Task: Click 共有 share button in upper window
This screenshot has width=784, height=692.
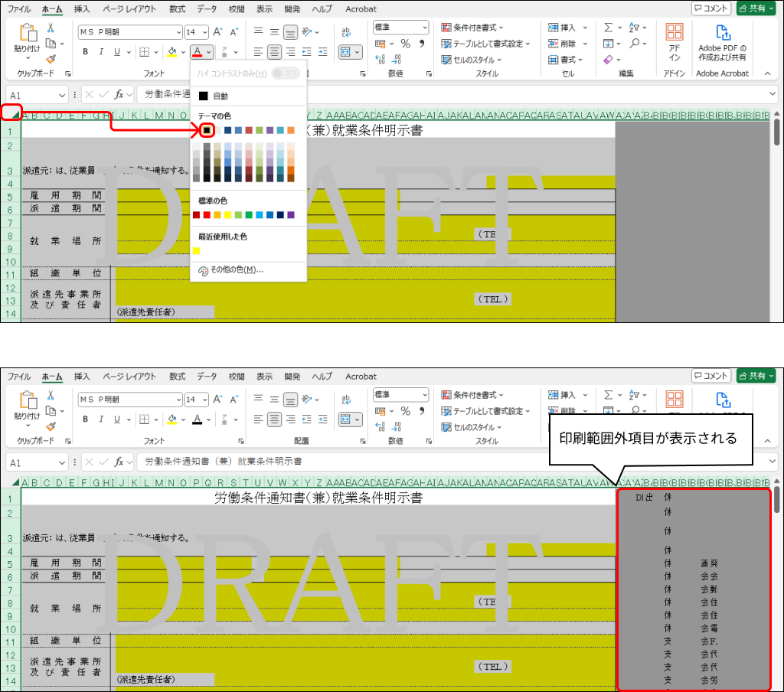Action: [756, 8]
